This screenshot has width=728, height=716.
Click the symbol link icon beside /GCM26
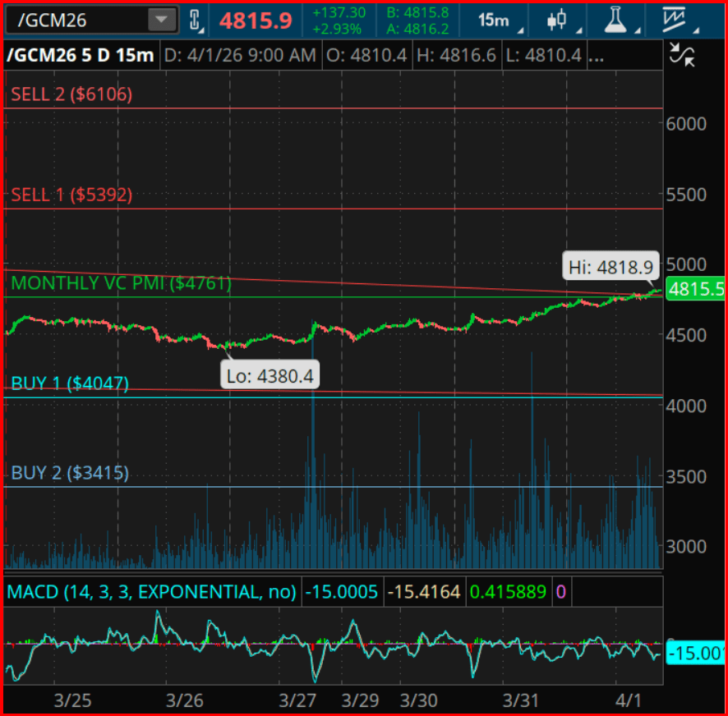[195, 20]
